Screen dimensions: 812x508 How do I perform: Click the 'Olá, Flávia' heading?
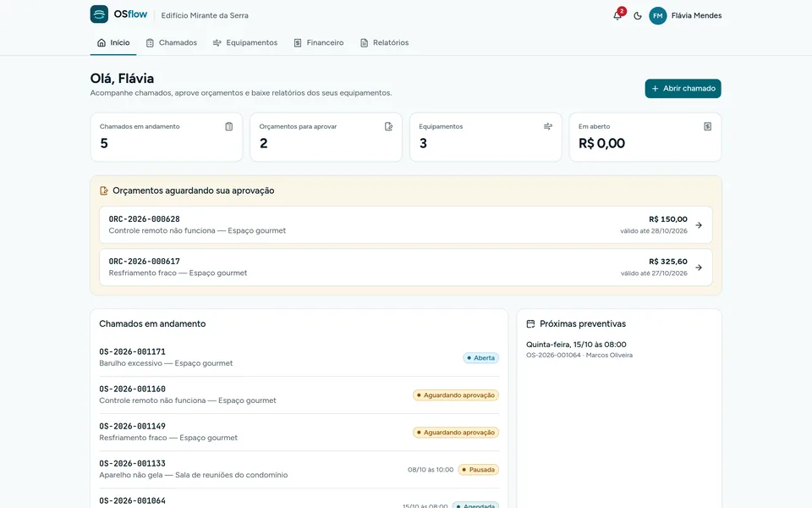pyautogui.click(x=122, y=78)
